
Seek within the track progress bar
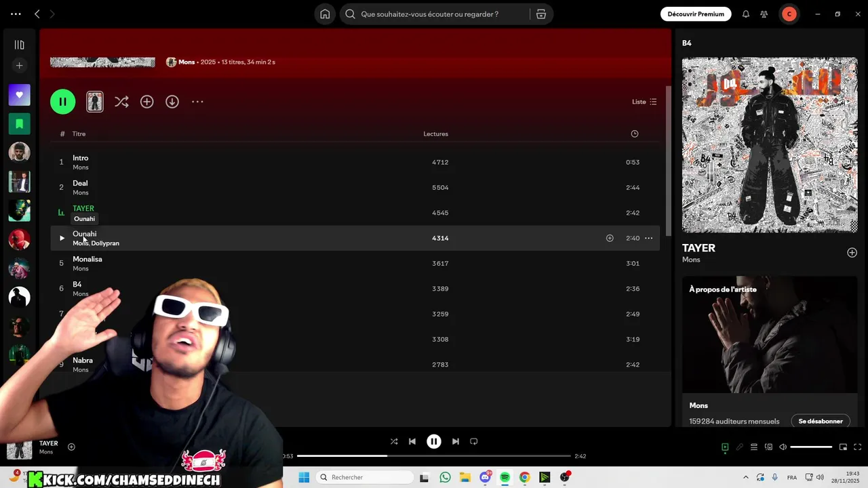tap(434, 456)
